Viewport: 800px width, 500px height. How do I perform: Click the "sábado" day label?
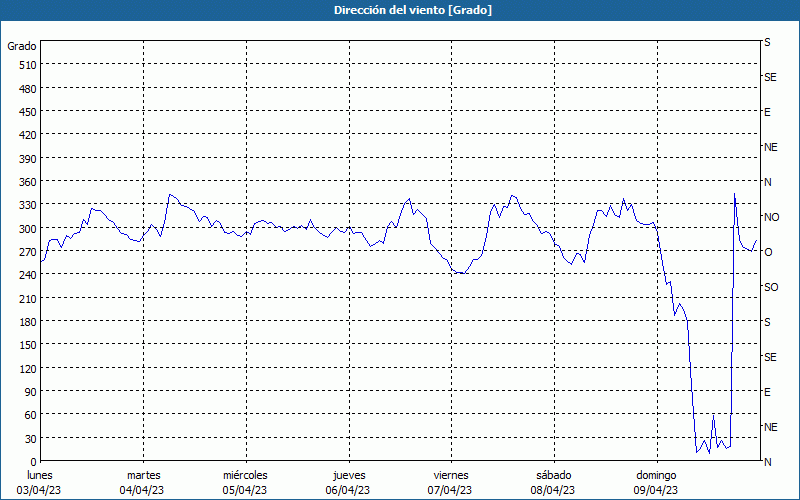coord(554,475)
